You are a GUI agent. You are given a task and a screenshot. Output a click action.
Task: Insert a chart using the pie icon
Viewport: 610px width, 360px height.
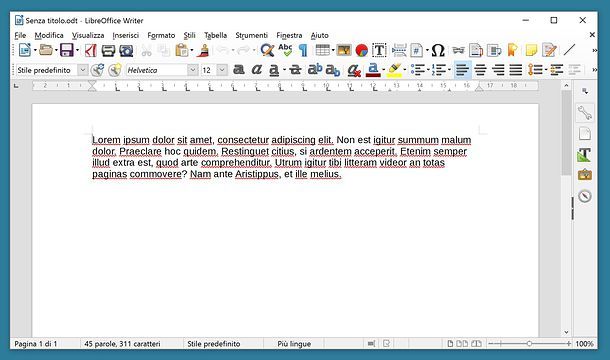(x=362, y=50)
